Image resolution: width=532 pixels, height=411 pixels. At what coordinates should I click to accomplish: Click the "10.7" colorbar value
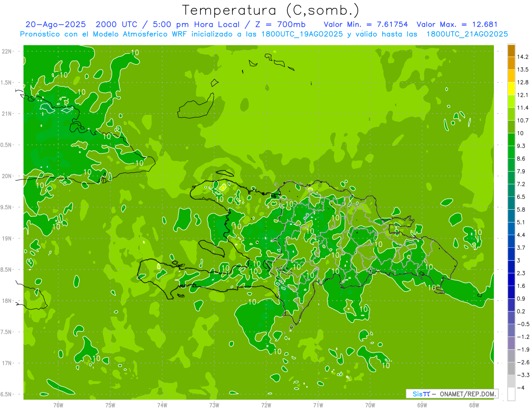523,121
